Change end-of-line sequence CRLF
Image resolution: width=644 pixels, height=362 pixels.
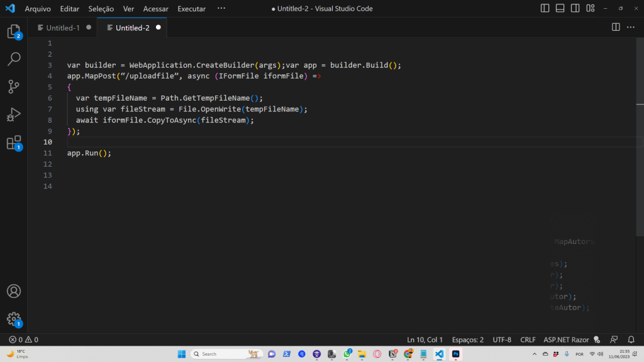(528, 339)
